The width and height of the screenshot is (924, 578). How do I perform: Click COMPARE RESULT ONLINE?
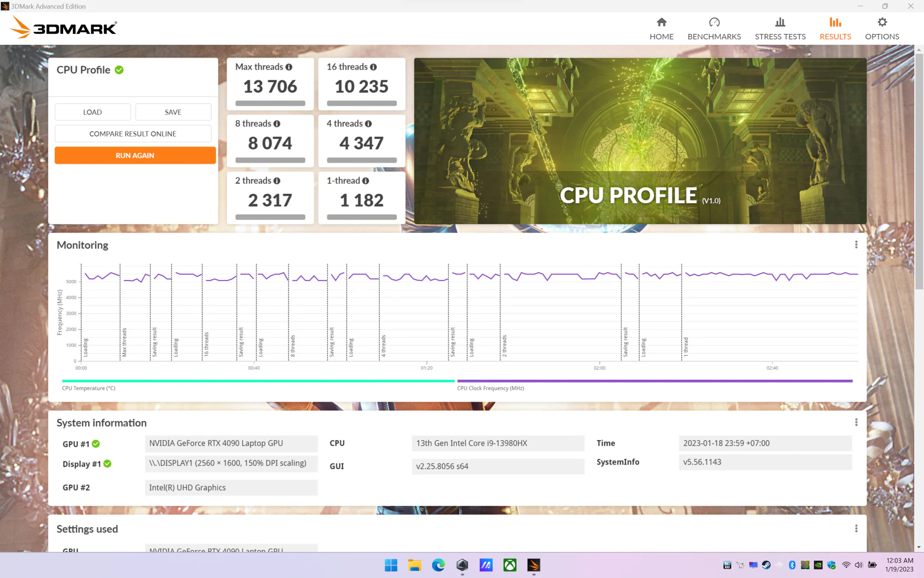point(133,134)
